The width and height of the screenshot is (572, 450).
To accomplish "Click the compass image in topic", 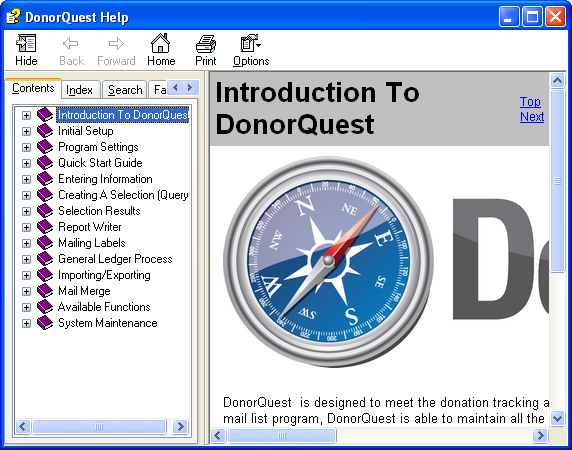I will [328, 261].
